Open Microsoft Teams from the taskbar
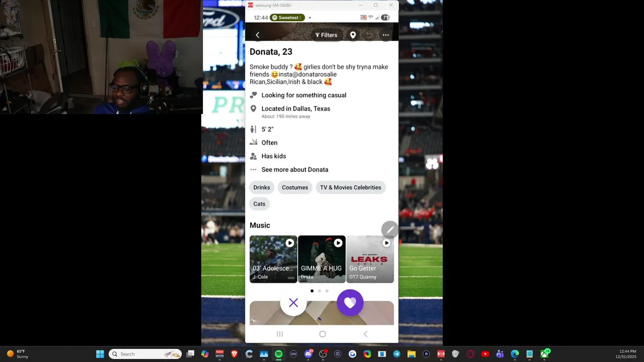Viewport: 644px width, 362px height. [x=500, y=354]
